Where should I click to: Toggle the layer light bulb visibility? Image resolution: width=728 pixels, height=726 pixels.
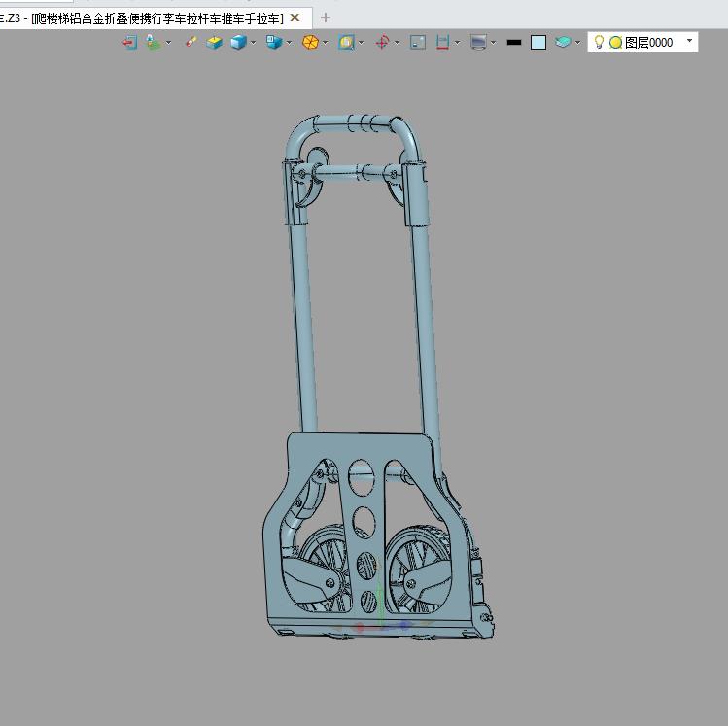[x=599, y=42]
